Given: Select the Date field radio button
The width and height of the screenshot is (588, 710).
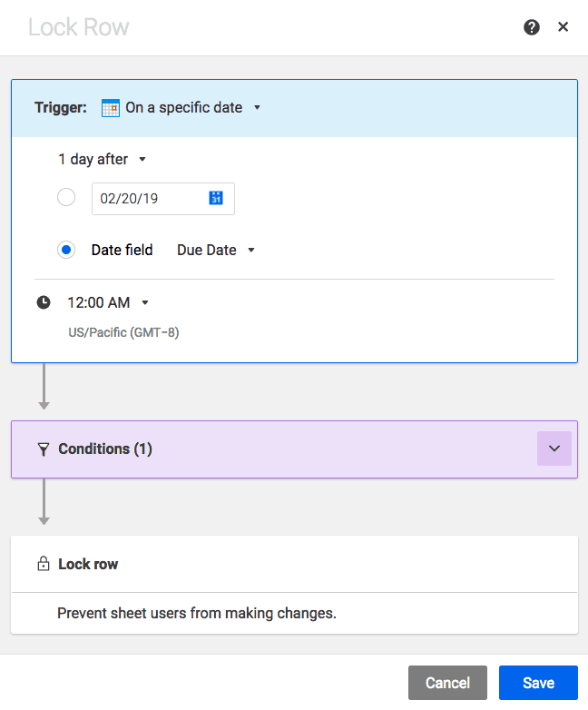Looking at the screenshot, I should tap(66, 250).
